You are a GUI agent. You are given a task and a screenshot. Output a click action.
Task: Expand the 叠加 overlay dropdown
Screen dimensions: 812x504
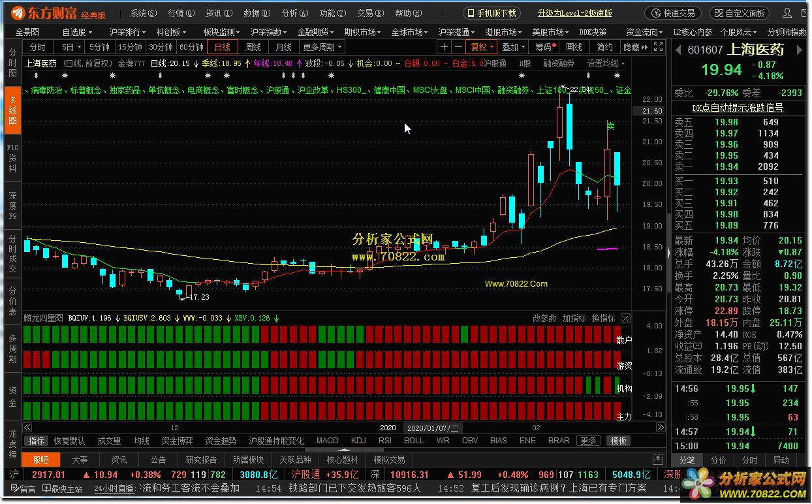click(x=514, y=46)
